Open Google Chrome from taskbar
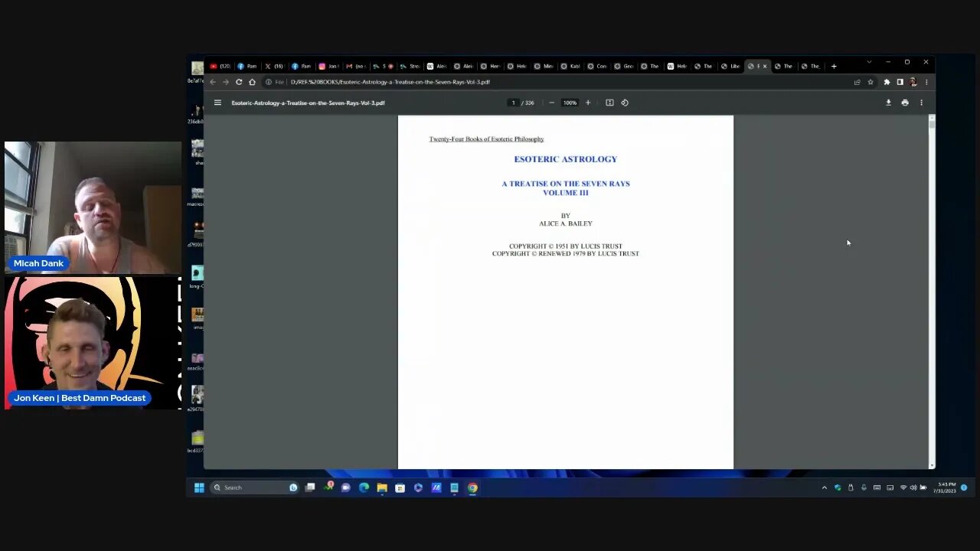Image resolution: width=980 pixels, height=551 pixels. point(472,487)
